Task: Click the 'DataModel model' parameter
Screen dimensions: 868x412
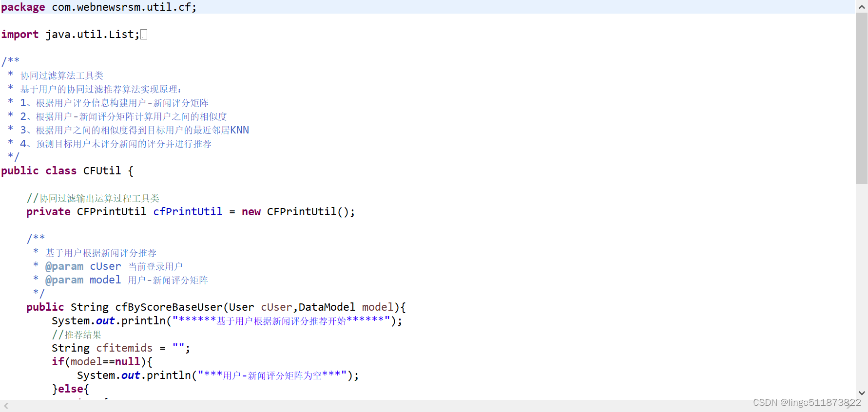Action: 346,307
